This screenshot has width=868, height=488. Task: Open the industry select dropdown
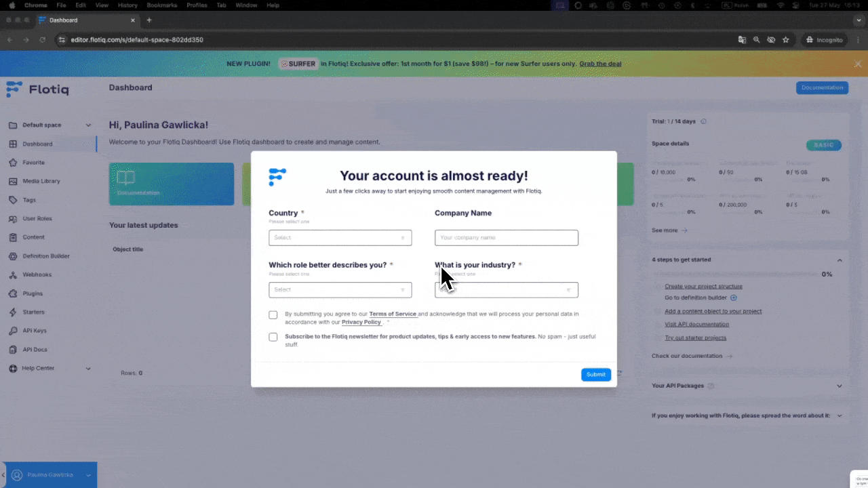[x=507, y=289]
